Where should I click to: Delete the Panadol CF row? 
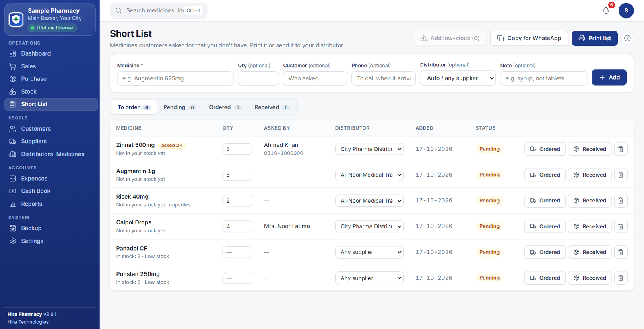point(621,252)
